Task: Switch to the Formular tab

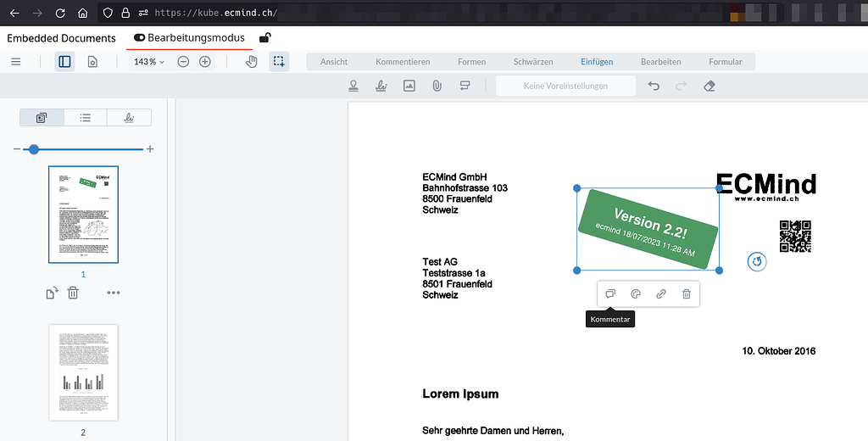Action: [726, 62]
